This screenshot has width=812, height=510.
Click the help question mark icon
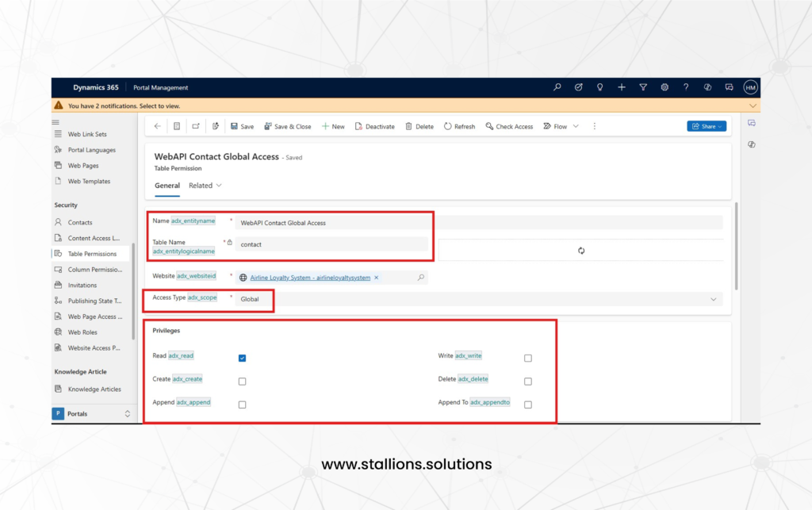click(x=686, y=87)
